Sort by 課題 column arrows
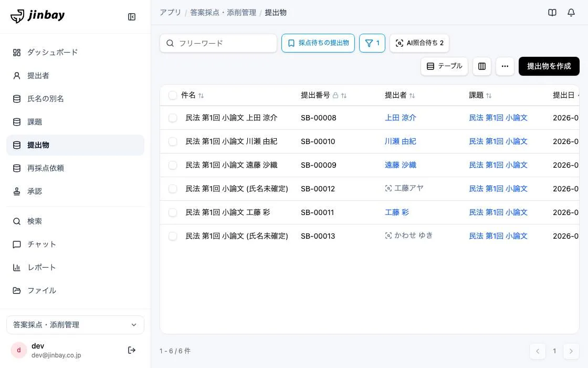This screenshot has height=368, width=588. 489,96
